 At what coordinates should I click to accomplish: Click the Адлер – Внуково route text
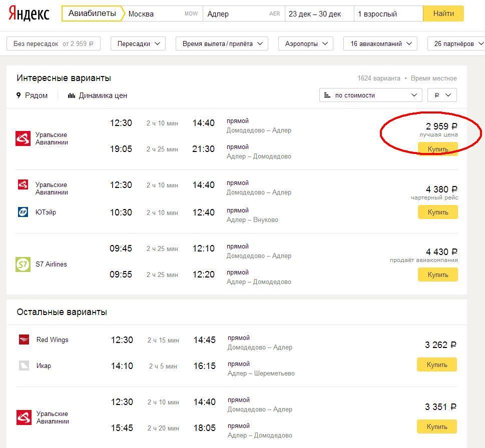[252, 220]
